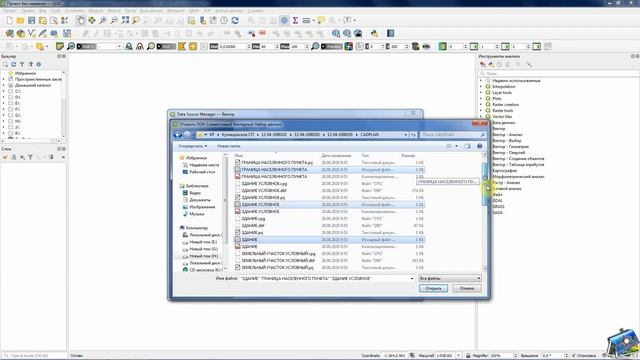Toggle the Render checkbox in status bar
The height and width of the screenshot is (360, 640).
pos(574,356)
